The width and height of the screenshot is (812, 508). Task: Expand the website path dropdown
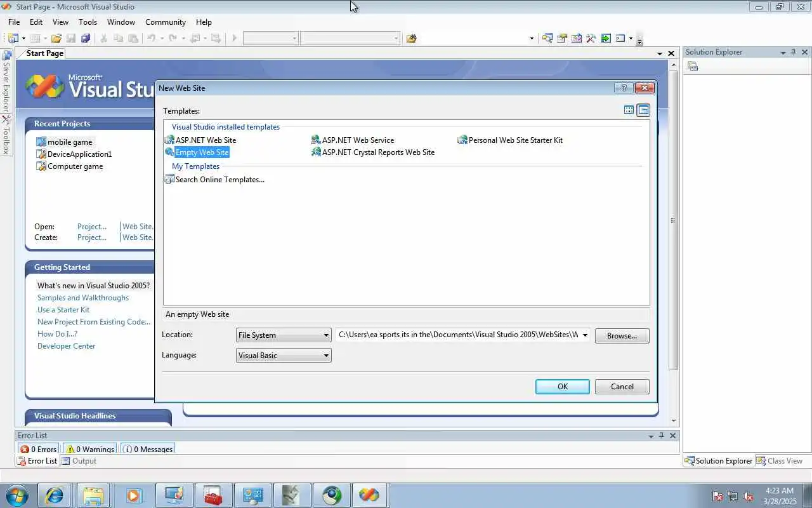point(585,335)
